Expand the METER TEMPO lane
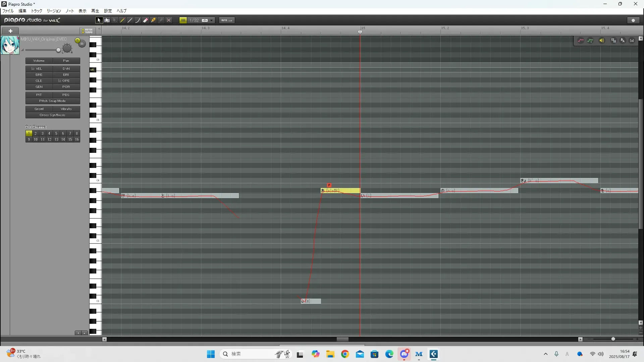This screenshot has width=644, height=362. [x=88, y=31]
